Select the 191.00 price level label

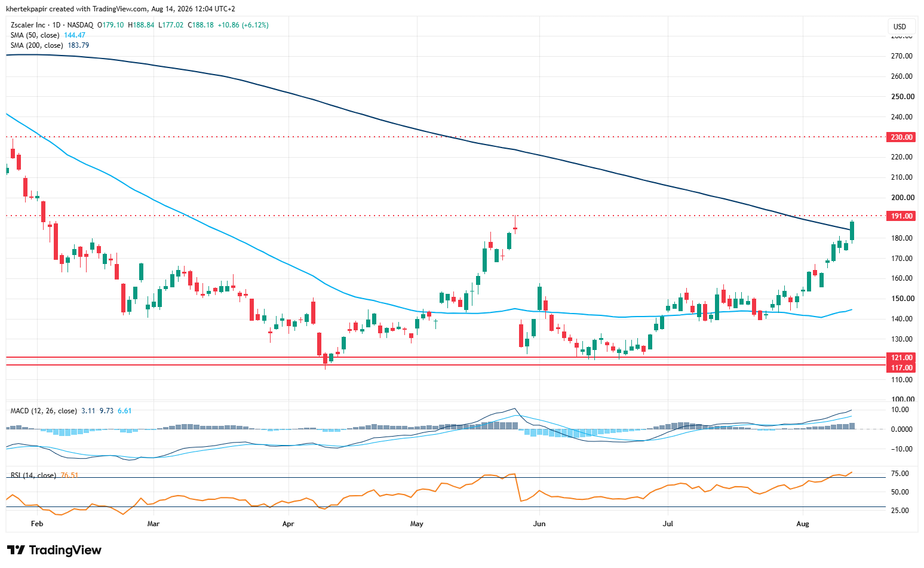[901, 216]
